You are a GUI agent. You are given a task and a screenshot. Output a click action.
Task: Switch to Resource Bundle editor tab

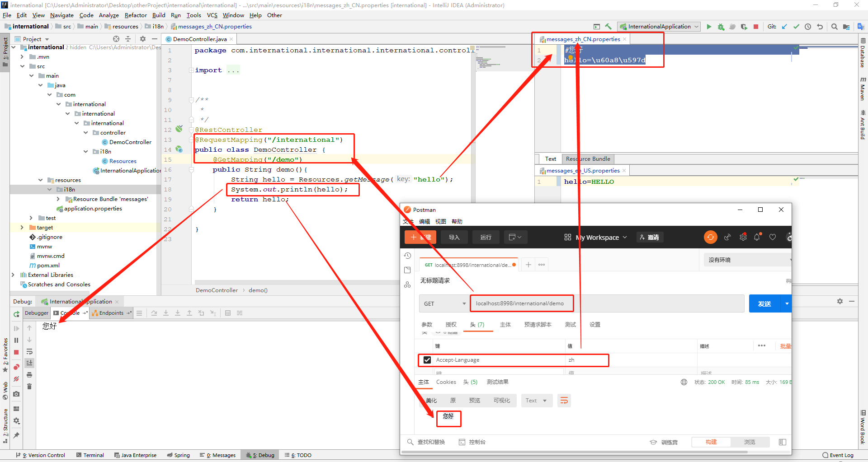[588, 159]
